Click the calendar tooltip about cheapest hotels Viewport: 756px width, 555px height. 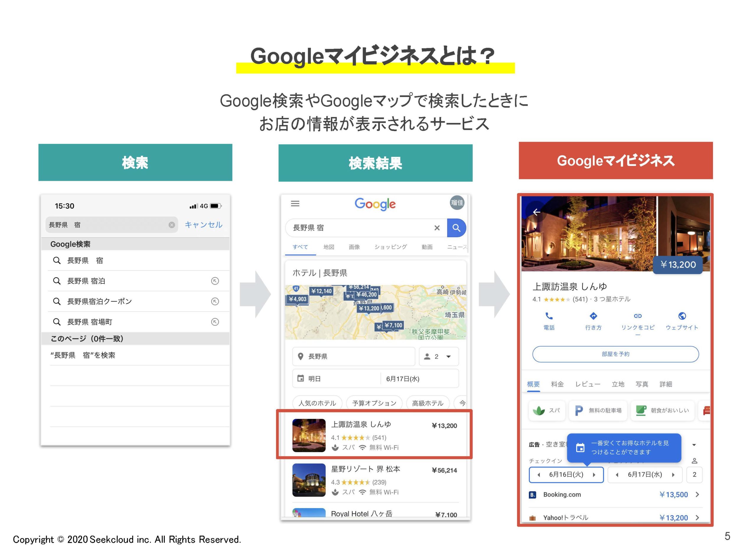[x=624, y=448]
